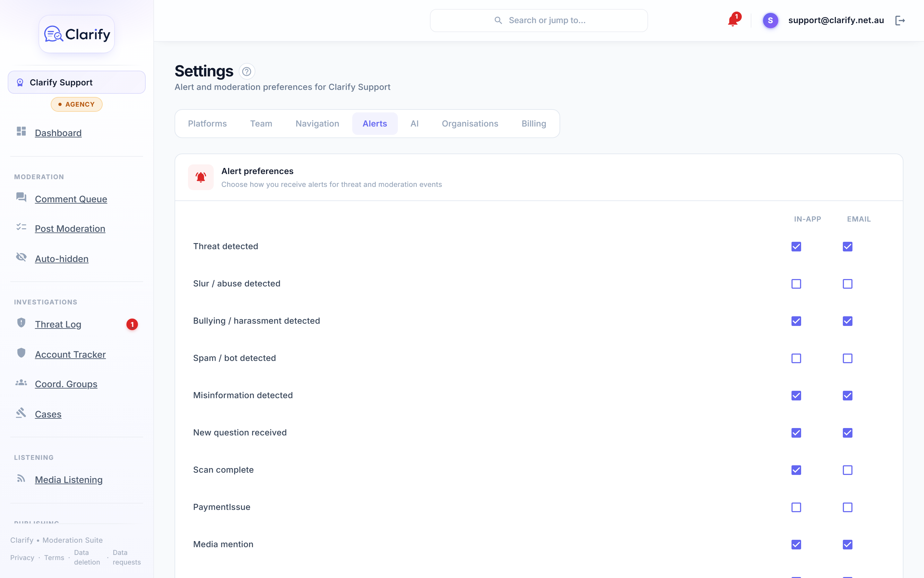Open the Navigation tab
Viewport: 924px width, 578px height.
pyautogui.click(x=317, y=124)
